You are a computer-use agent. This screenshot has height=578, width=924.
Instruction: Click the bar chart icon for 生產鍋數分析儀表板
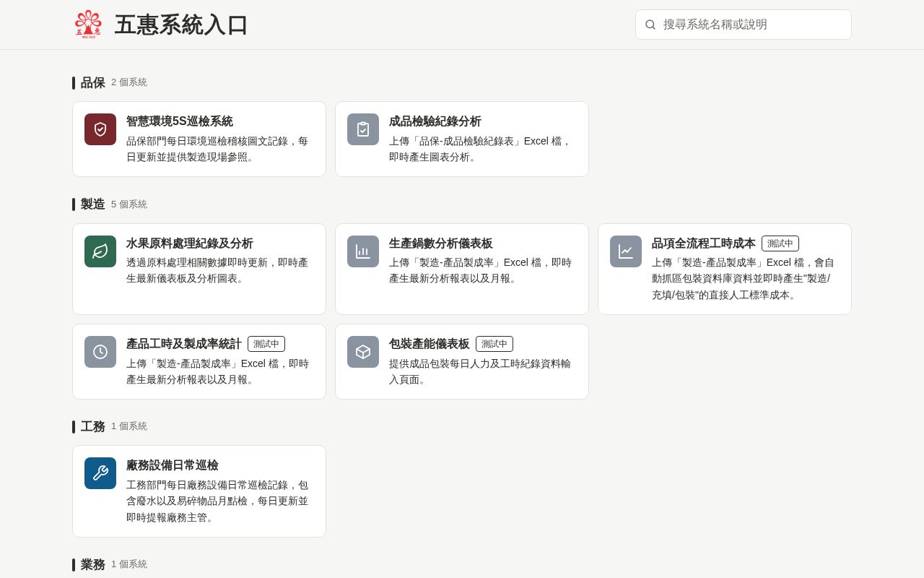(363, 251)
